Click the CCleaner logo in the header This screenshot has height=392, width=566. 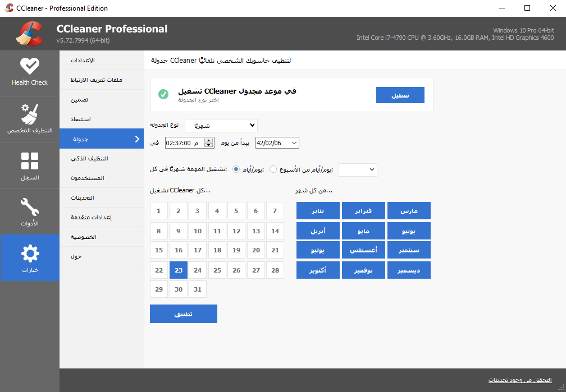pos(29,34)
